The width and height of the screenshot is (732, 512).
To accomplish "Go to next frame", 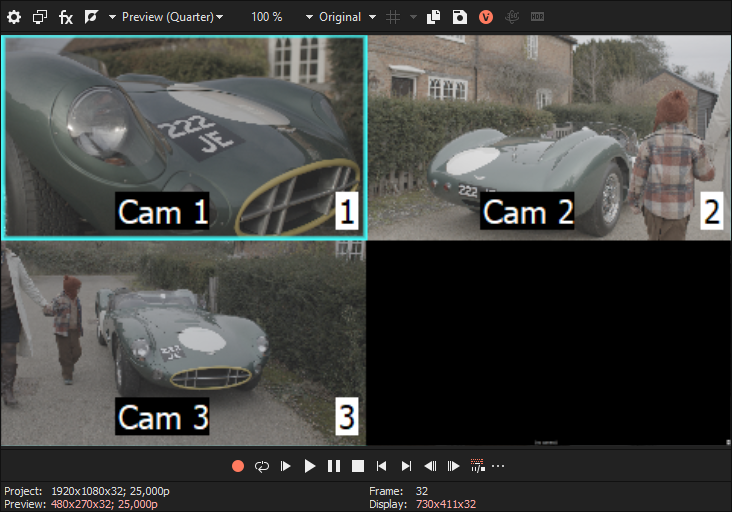I will point(454,466).
